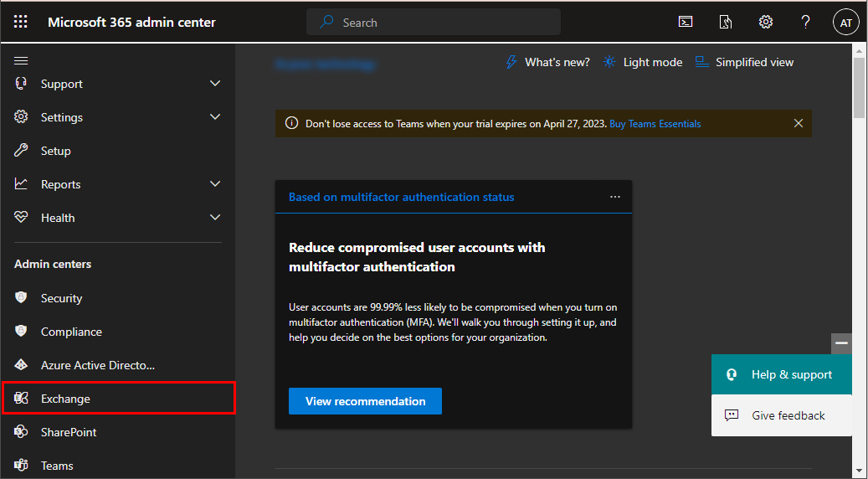Collapse navigation with hamburger icon
868x479 pixels.
[21, 61]
